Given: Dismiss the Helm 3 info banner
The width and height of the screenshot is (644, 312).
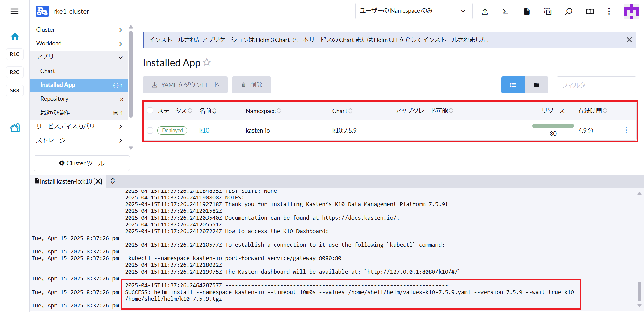Looking at the screenshot, I should coord(629,40).
